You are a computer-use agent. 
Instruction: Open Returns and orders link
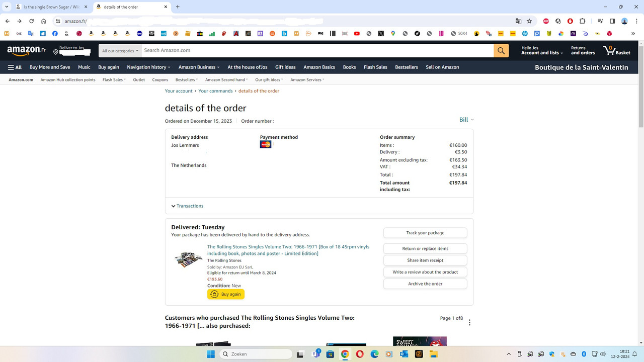583,50
